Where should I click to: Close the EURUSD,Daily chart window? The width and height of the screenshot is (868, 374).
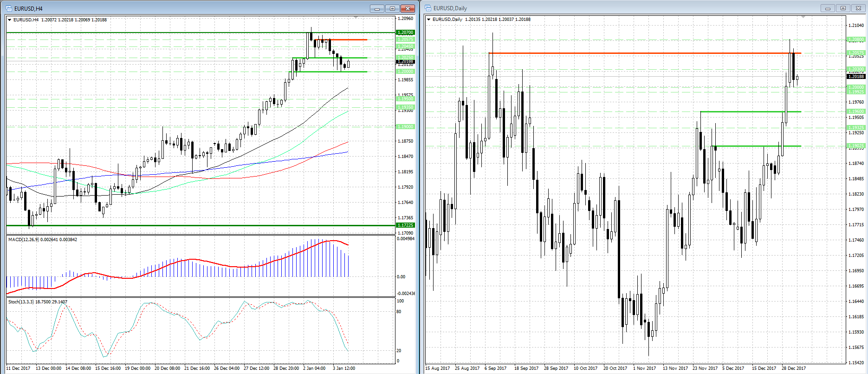[x=858, y=8]
